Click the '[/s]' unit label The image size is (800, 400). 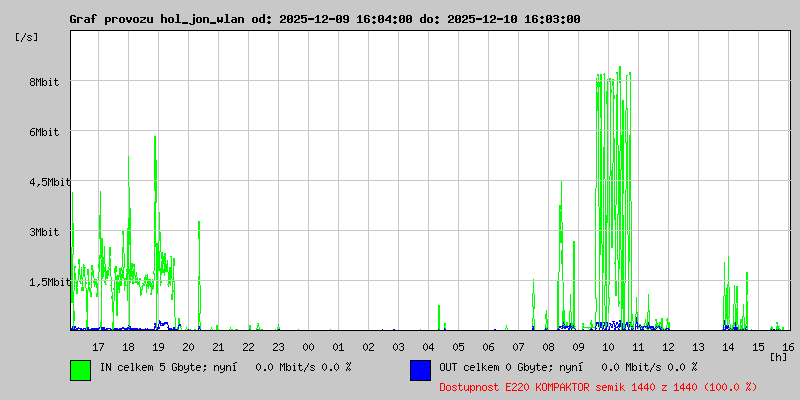click(27, 37)
